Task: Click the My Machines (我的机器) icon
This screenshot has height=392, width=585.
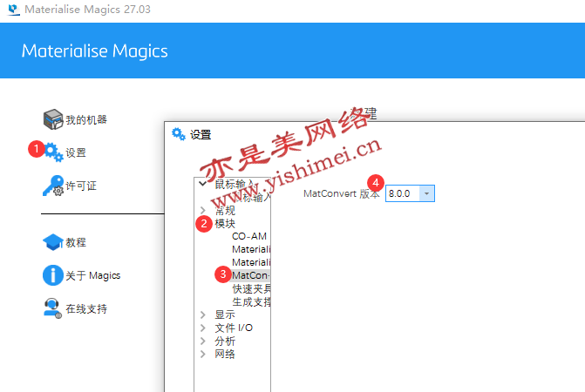Action: pos(53,119)
